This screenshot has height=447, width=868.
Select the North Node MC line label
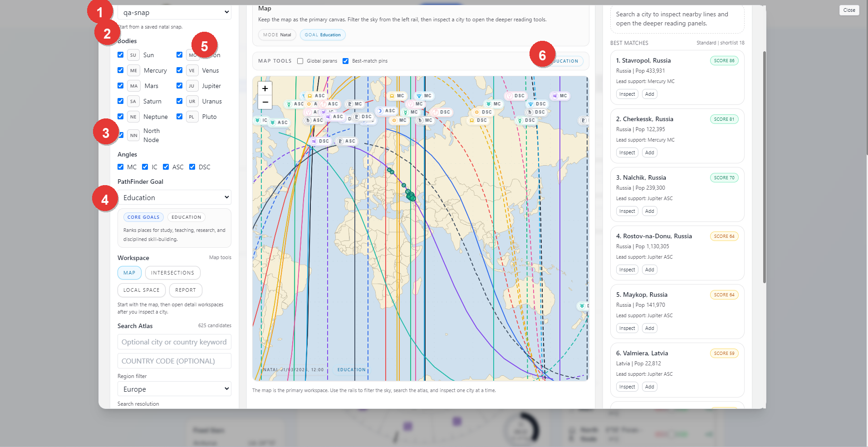[397, 96]
